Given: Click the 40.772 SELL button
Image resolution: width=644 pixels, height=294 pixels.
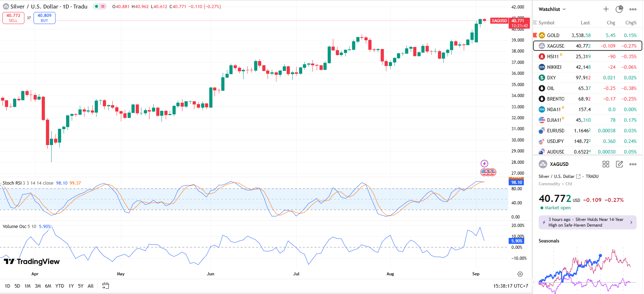Looking at the screenshot, I should (13, 18).
